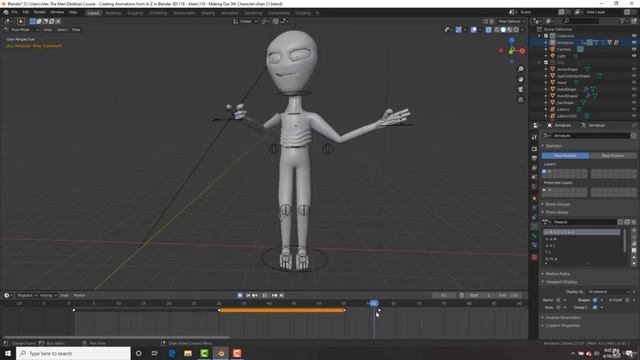Open the outliner filter dropdown
This screenshot has width=640, height=360.
(624, 21)
